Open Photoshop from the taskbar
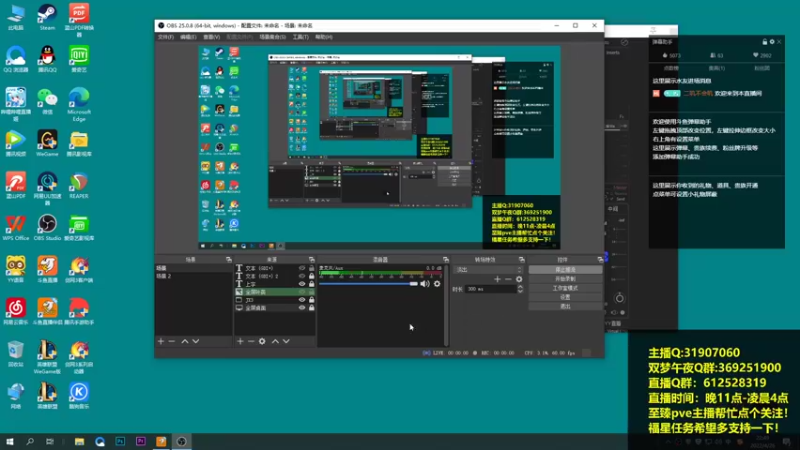 pyautogui.click(x=120, y=441)
